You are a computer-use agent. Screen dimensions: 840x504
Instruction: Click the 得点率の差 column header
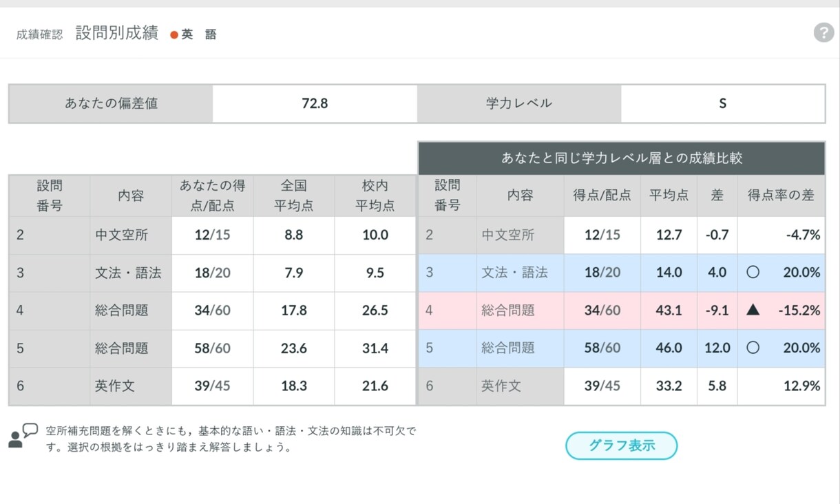[781, 196]
